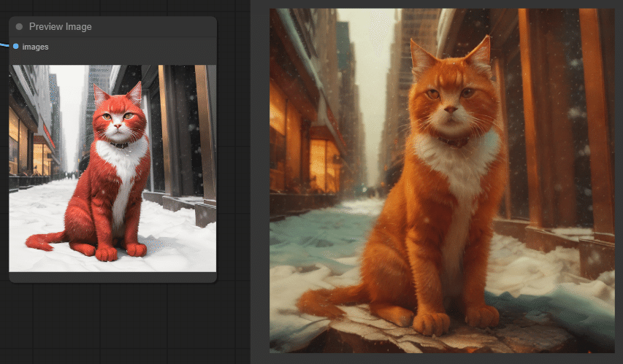Collapse the Preview Image node using its dot
Image resolution: width=623 pixels, height=364 pixels.
coord(19,26)
